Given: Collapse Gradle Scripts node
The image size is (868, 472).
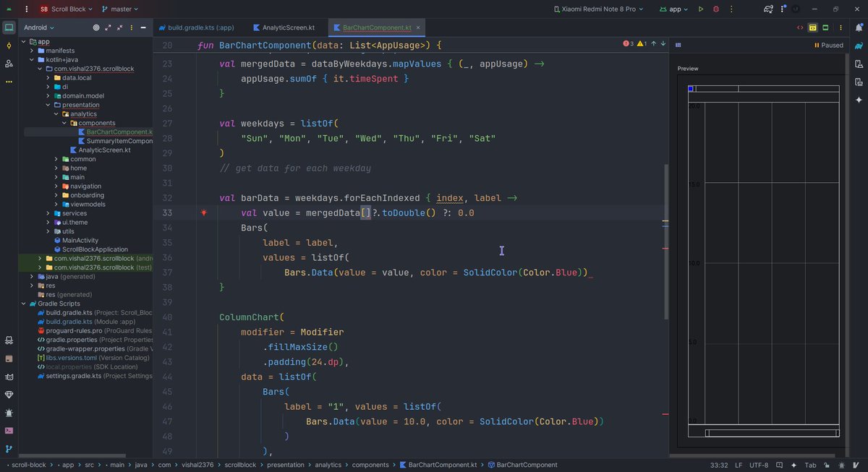Looking at the screenshot, I should click(x=23, y=304).
